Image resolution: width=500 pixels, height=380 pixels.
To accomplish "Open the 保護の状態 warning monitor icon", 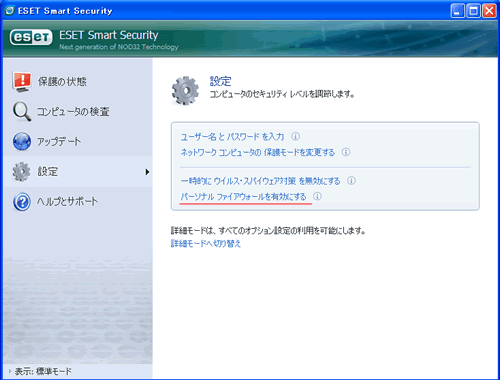I will pos(22,82).
